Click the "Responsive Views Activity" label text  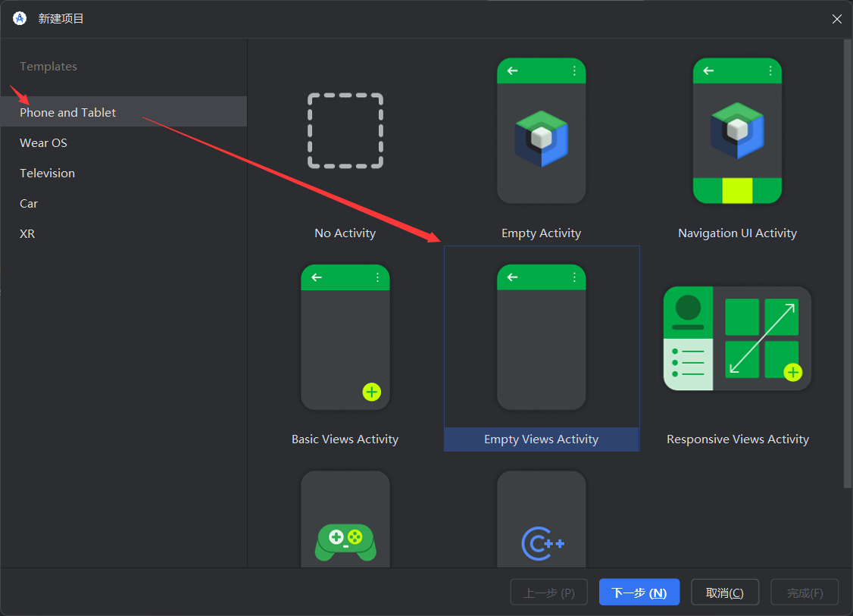pos(738,439)
